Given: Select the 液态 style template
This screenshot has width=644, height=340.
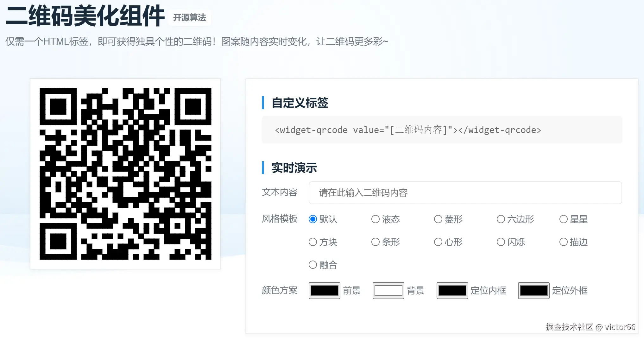Looking at the screenshot, I should coord(375,219).
